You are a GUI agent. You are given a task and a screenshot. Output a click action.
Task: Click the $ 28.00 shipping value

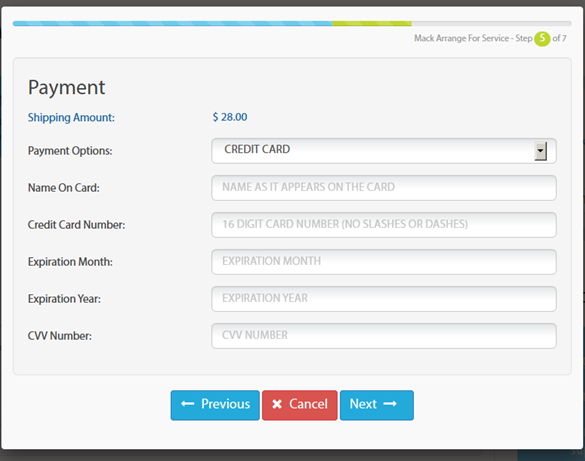coord(230,117)
